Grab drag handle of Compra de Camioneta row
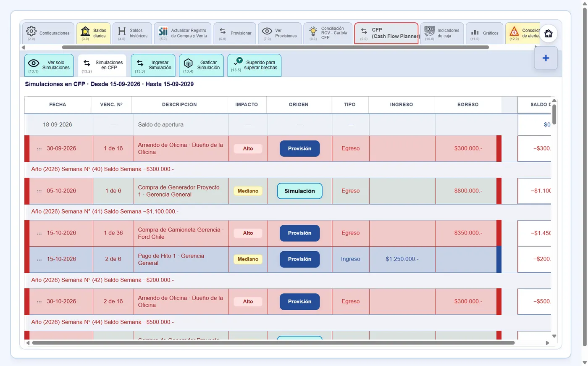Screen dimensions: 588x366 [39, 233]
